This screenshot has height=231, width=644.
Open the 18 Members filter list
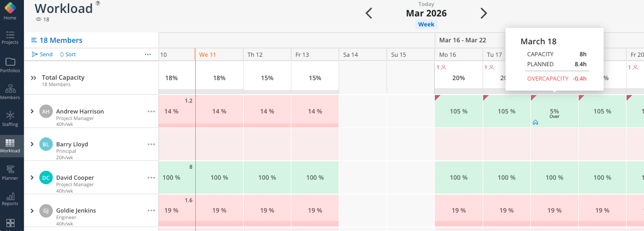[x=56, y=40]
